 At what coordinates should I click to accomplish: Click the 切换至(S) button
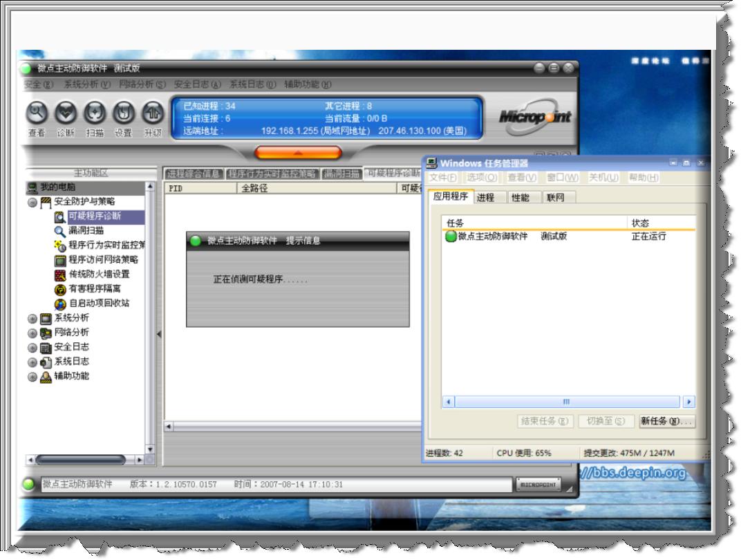coord(606,421)
